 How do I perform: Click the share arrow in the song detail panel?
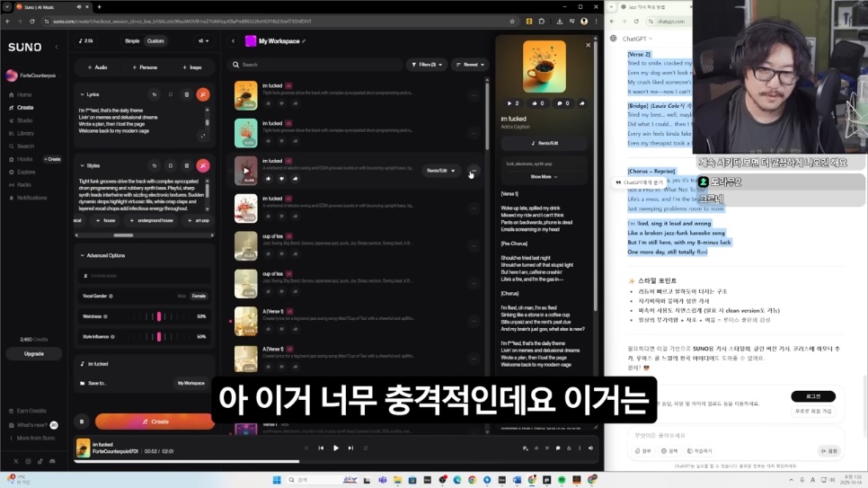pos(581,103)
